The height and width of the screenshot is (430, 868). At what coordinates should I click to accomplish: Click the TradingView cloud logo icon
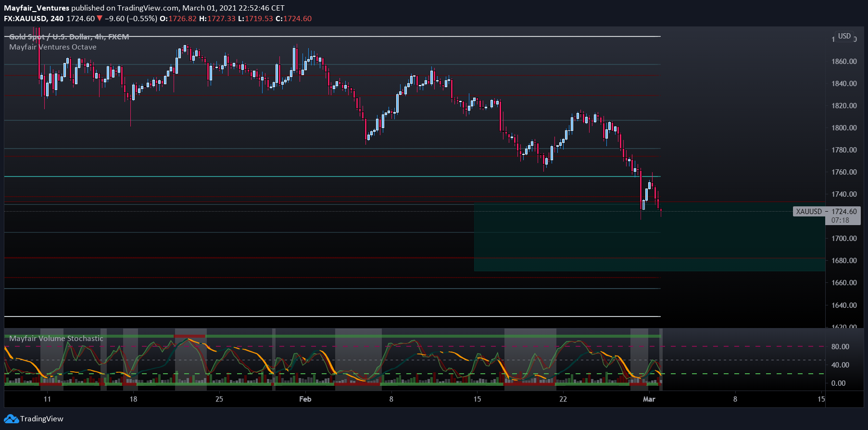[11, 419]
